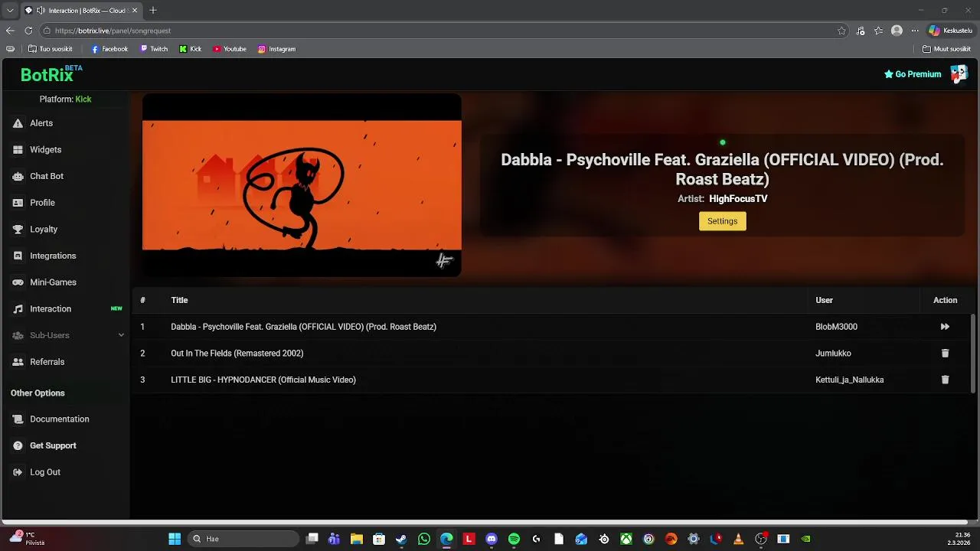Open the user avatar menu

click(959, 74)
